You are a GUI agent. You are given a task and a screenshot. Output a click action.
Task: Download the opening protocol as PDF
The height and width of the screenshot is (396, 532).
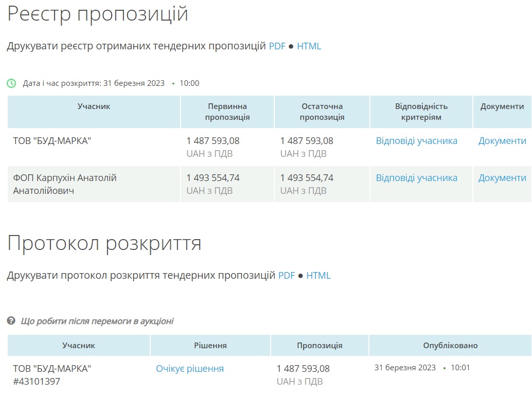pos(287,276)
